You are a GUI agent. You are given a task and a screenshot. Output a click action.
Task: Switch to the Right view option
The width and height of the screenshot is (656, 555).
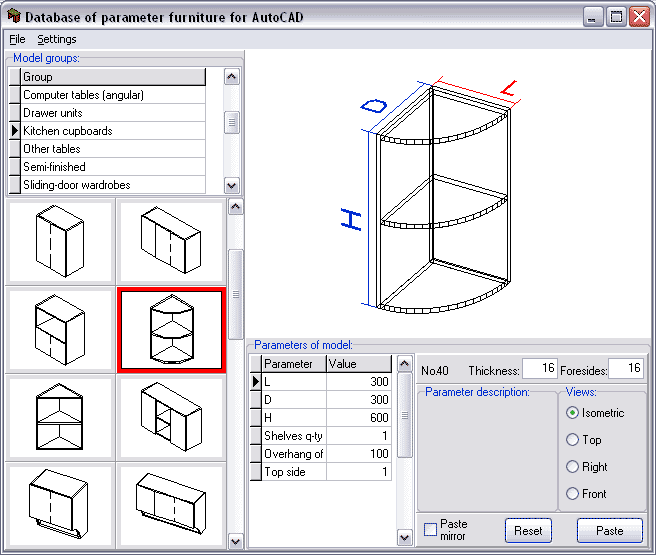click(x=572, y=467)
